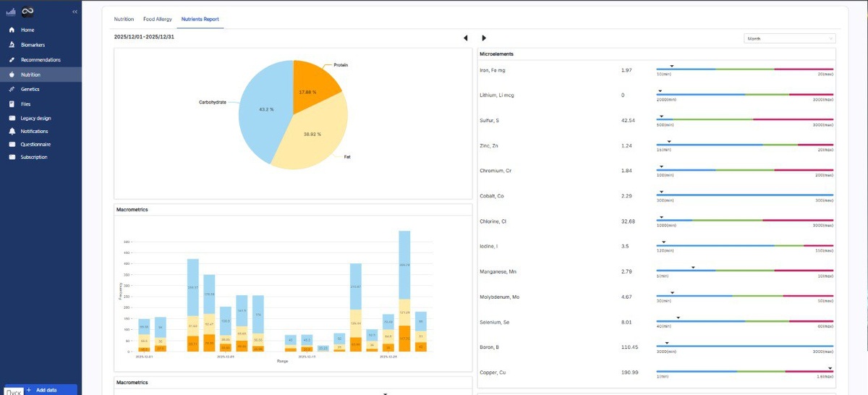Open the Month period dropdown
The height and width of the screenshot is (395, 868).
[x=790, y=38]
